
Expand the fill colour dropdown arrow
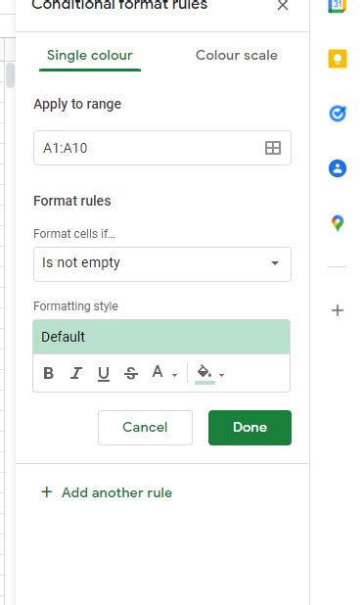pyautogui.click(x=221, y=375)
